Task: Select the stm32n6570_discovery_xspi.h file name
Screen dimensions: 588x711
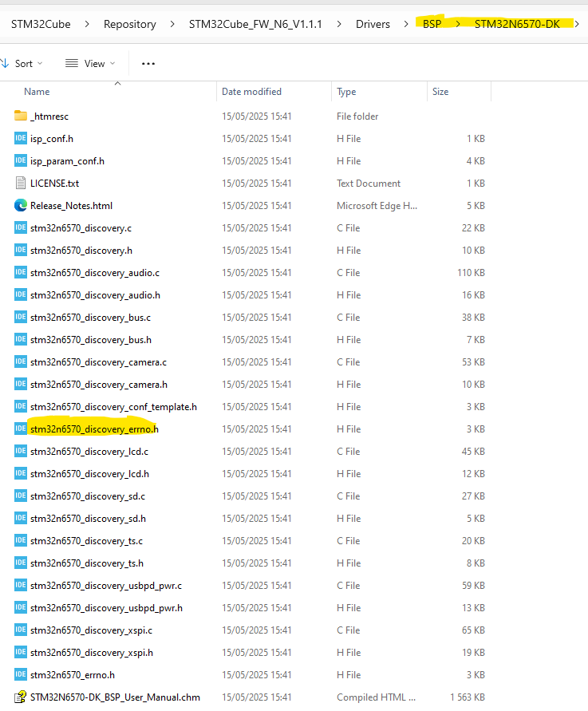Action: coord(92,653)
